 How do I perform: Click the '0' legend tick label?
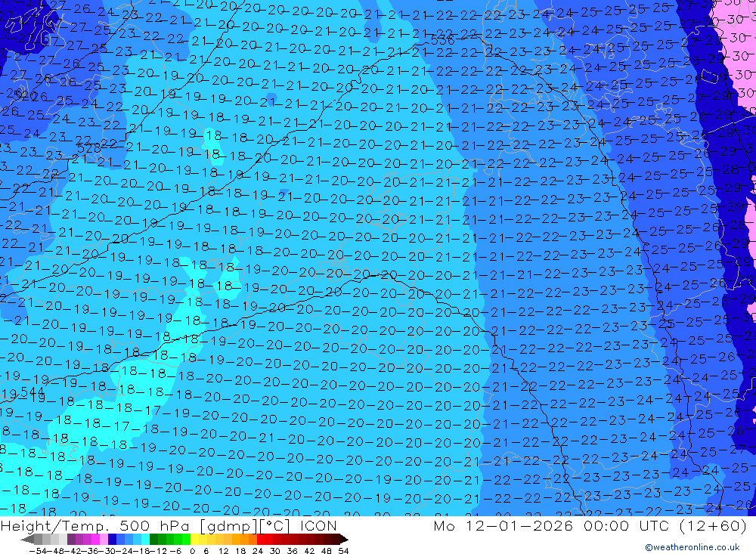(x=193, y=551)
